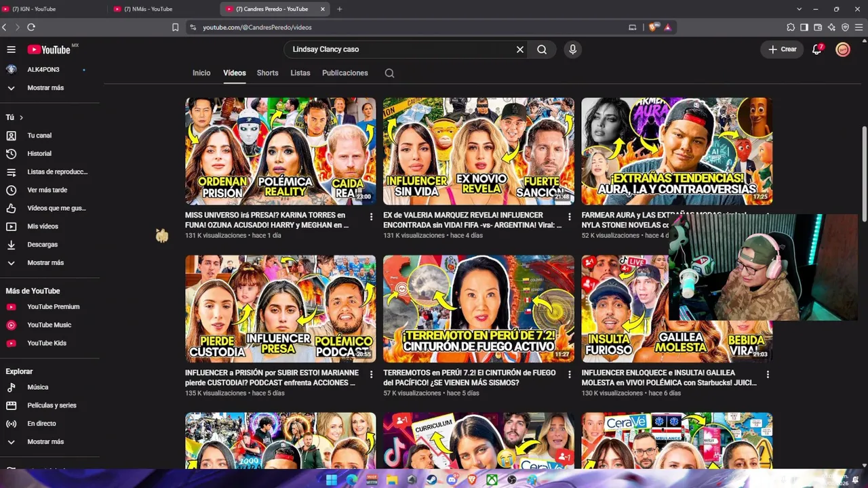Start voice search with the microphone icon
This screenshot has height=488, width=868.
coord(573,49)
